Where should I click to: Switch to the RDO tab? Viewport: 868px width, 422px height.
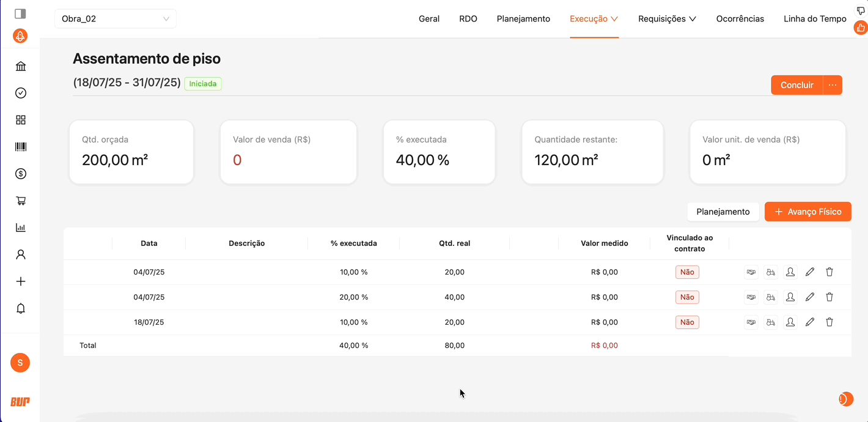pyautogui.click(x=468, y=19)
